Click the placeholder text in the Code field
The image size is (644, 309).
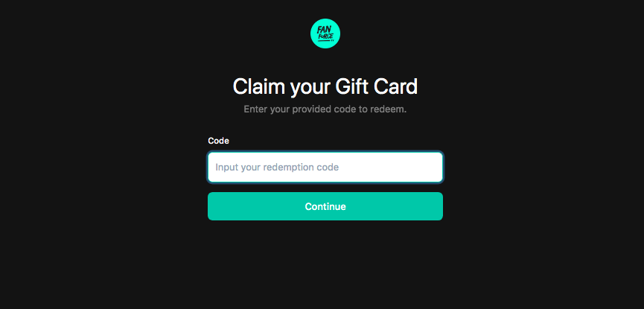click(x=277, y=168)
